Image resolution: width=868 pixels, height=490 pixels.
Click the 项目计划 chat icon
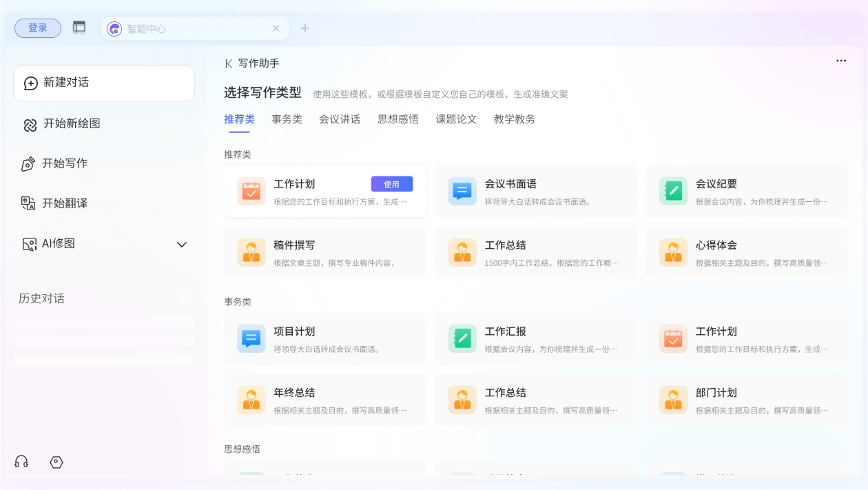251,338
